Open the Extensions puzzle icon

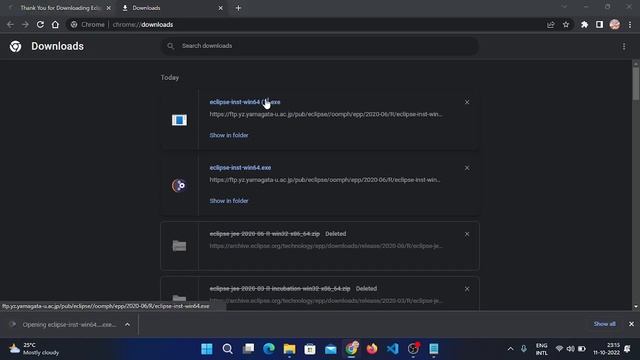[x=584, y=24]
